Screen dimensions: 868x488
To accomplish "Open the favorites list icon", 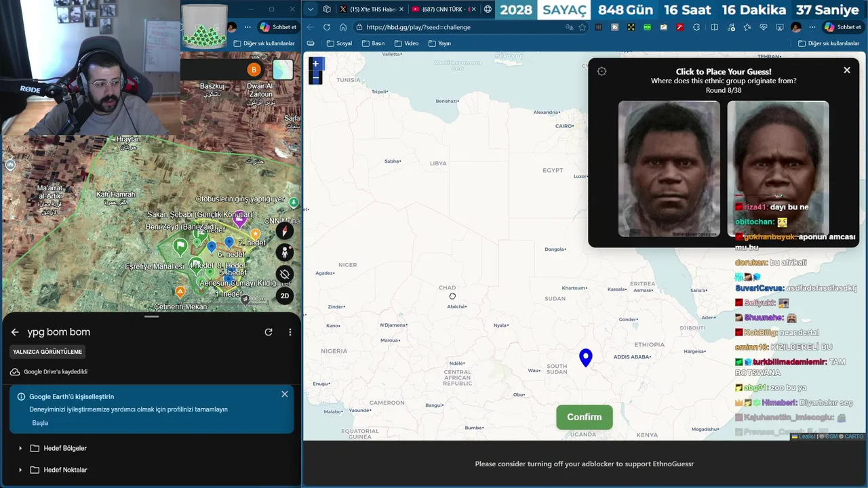I will pos(747,27).
